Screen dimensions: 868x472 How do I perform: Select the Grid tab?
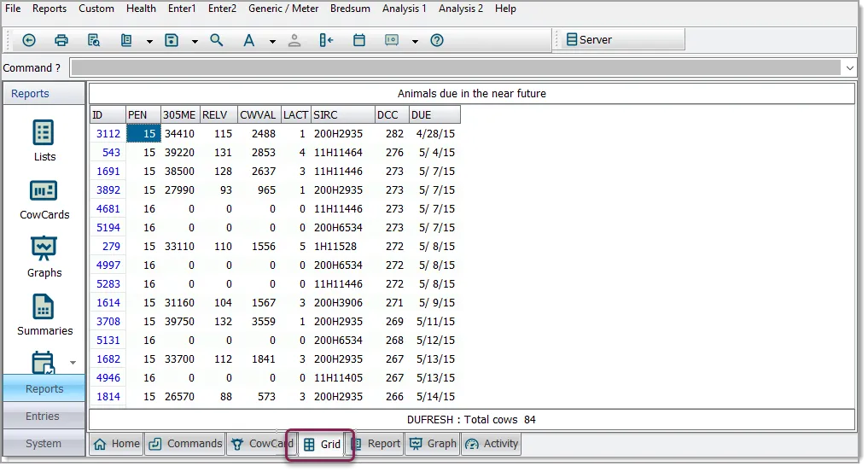(x=322, y=445)
